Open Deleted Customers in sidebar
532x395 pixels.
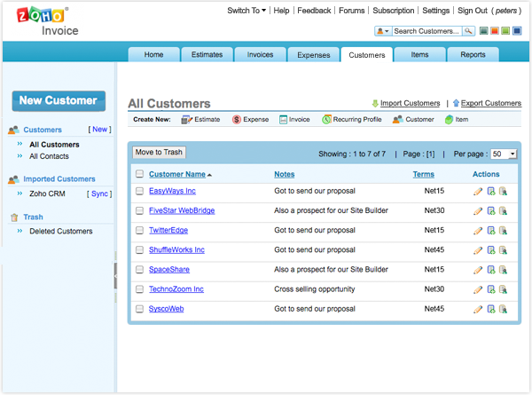pos(60,232)
